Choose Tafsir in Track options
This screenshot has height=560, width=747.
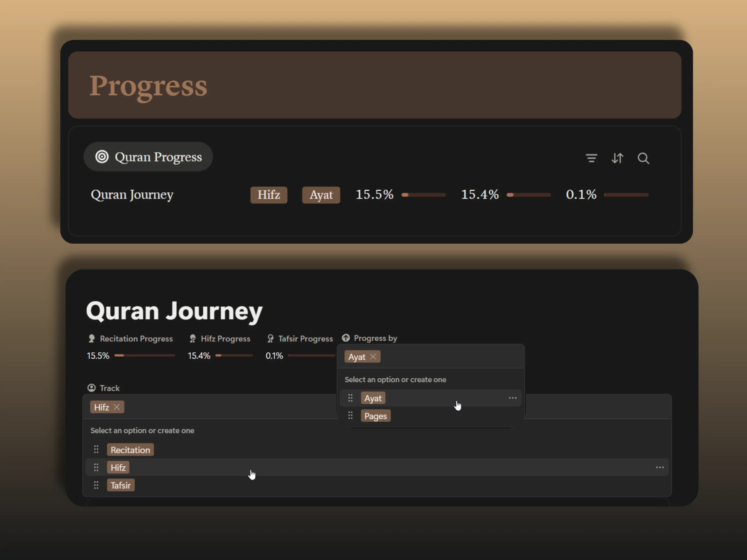click(120, 485)
